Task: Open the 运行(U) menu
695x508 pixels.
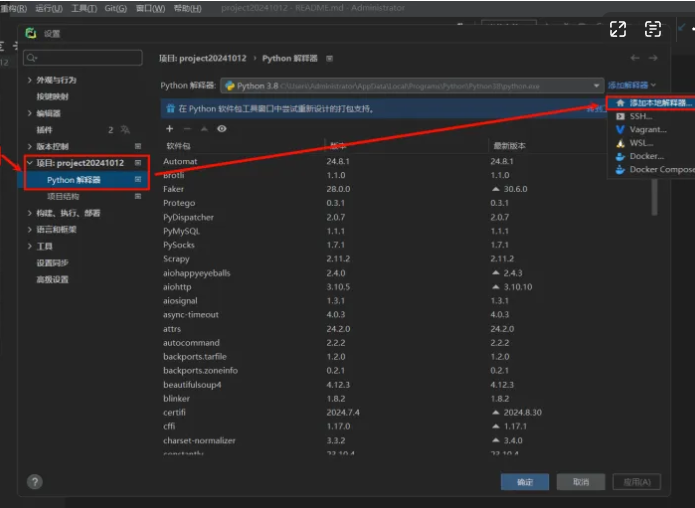Action: coord(49,8)
